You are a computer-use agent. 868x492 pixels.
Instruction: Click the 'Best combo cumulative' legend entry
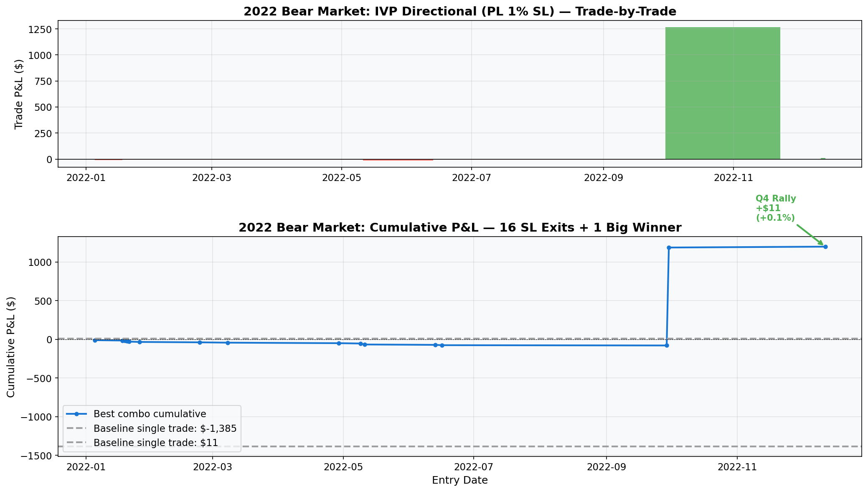point(150,414)
